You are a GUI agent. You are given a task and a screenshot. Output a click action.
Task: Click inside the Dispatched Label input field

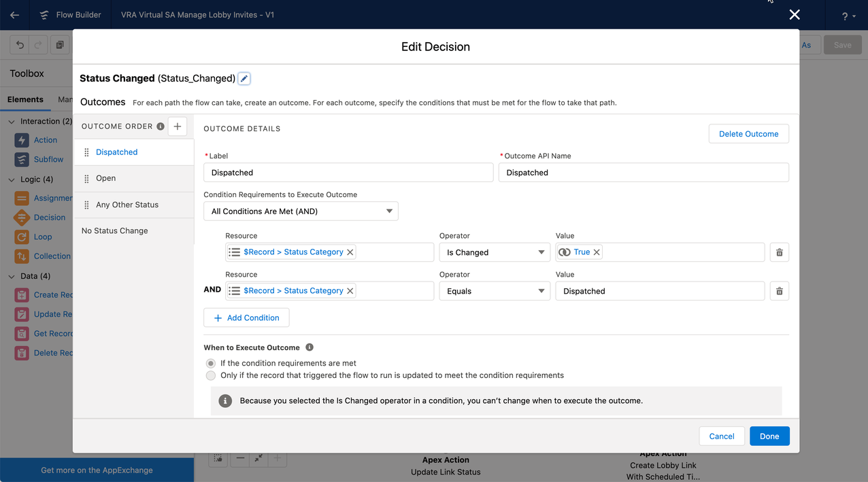tap(348, 172)
